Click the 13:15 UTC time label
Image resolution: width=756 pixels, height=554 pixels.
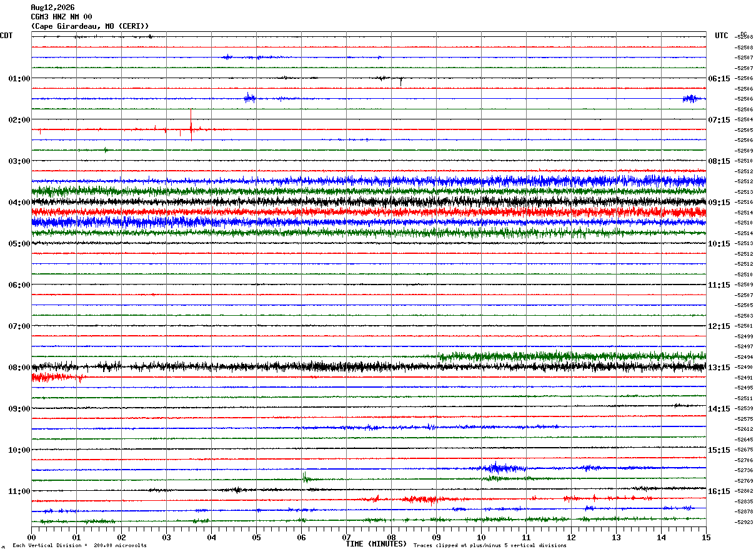tap(719, 367)
